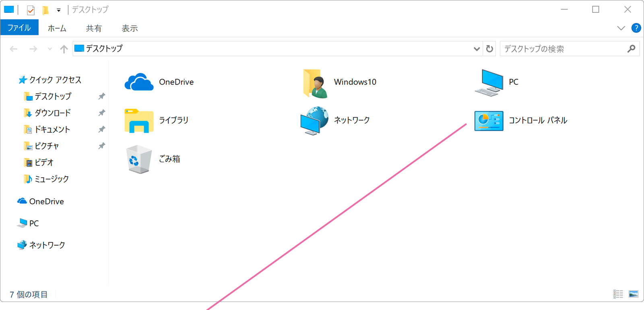Viewport: 644px width, 310px height.
Task: Open the OneDrive cloud icon in file pane
Action: (x=139, y=82)
